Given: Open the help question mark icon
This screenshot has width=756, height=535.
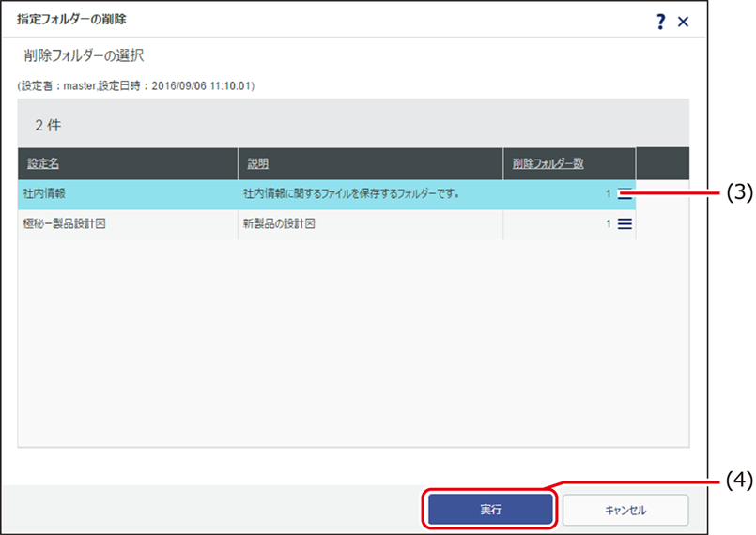Looking at the screenshot, I should pos(660,22).
